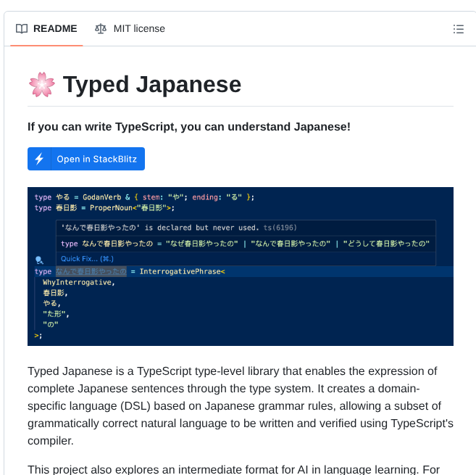Click the '"た形",' line in code image
Viewport: 476px width, 475px height.
(56, 314)
